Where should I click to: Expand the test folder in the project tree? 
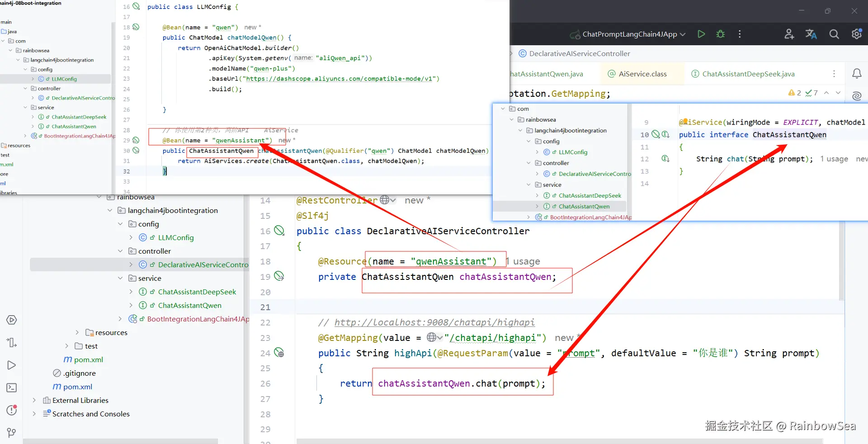(x=66, y=346)
